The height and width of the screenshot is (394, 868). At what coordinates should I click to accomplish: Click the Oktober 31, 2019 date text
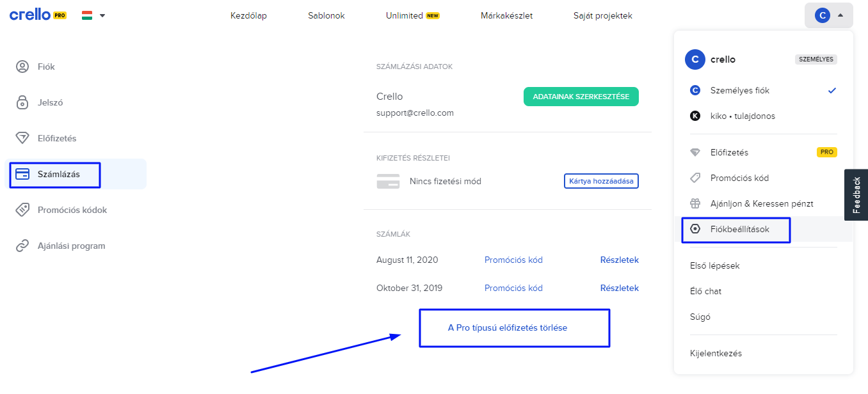[409, 288]
